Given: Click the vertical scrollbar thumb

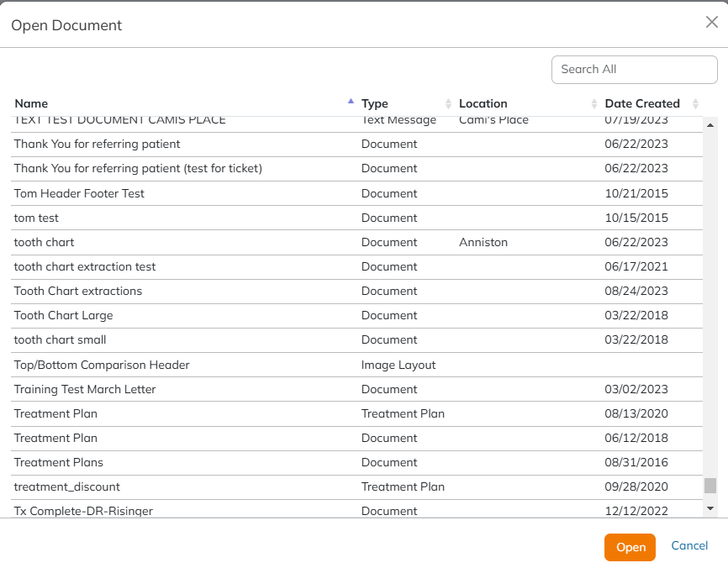Looking at the screenshot, I should pyautogui.click(x=710, y=486).
